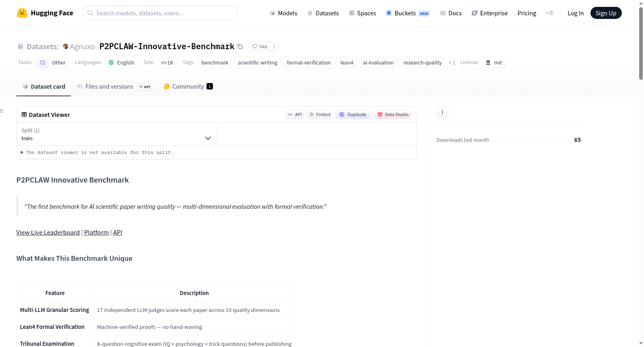Open Spaces from the top navigation

[x=362, y=13]
